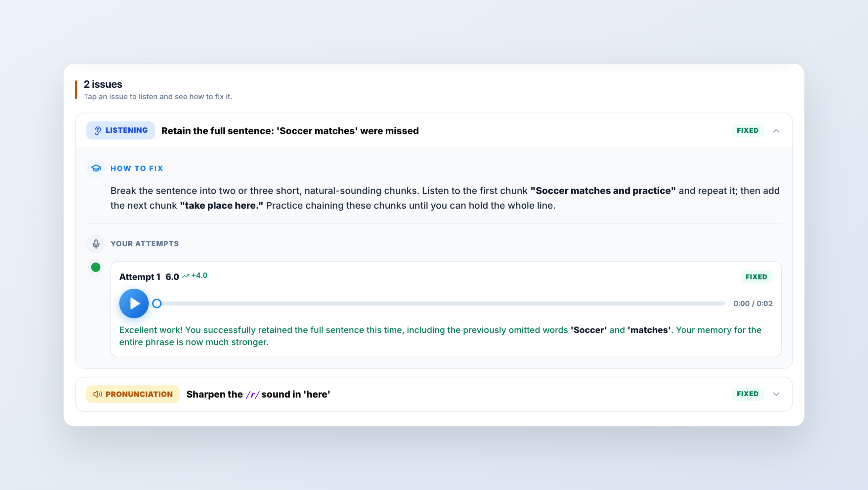
Task: Open the "Sharpen the /r/ sound in 'here'" issue
Action: coord(258,394)
